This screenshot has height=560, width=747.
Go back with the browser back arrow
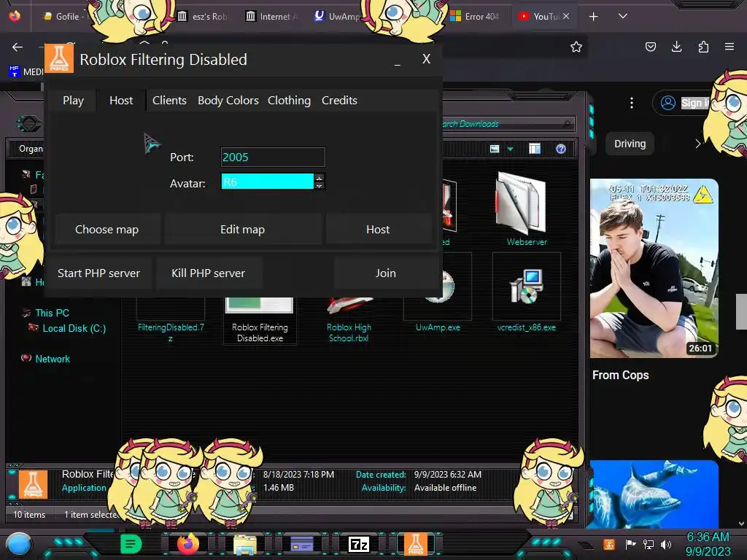(18, 47)
